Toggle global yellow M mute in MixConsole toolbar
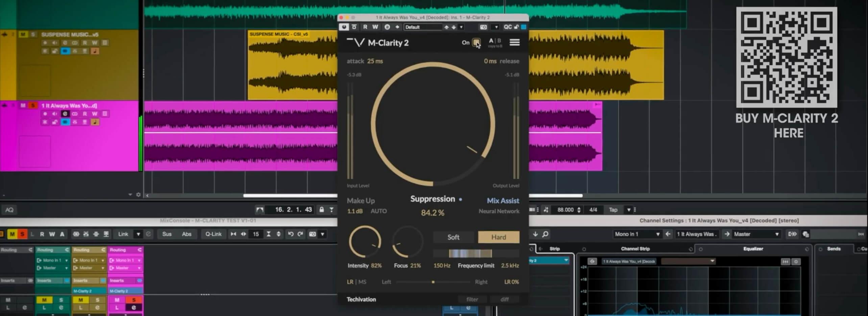 [x=12, y=234]
